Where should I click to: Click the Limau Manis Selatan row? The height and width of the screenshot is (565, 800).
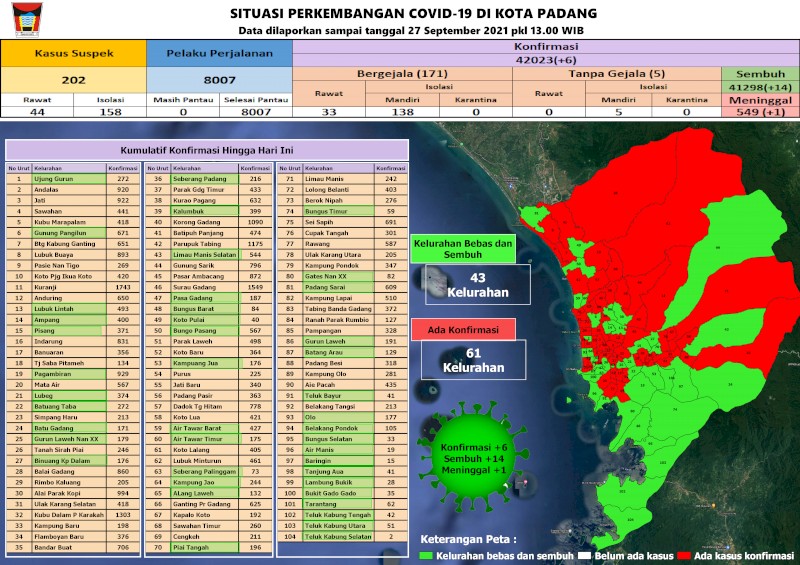coord(209,255)
